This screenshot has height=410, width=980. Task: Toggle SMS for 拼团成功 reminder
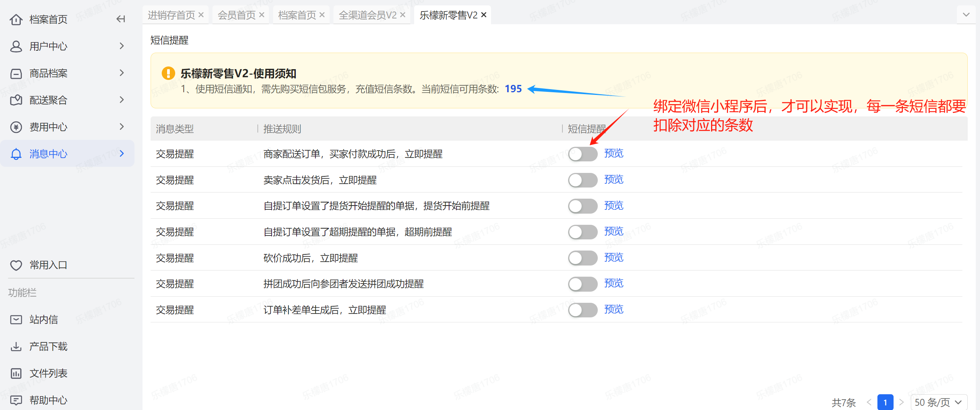click(583, 284)
